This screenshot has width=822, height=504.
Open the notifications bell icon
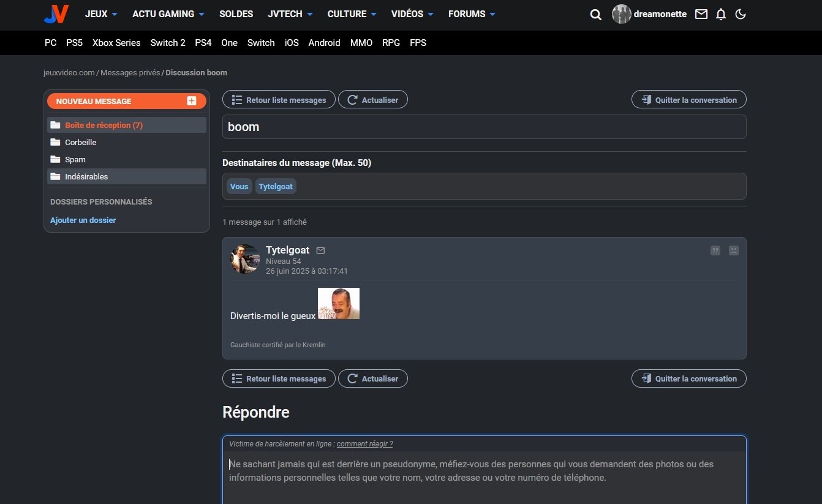click(x=721, y=14)
